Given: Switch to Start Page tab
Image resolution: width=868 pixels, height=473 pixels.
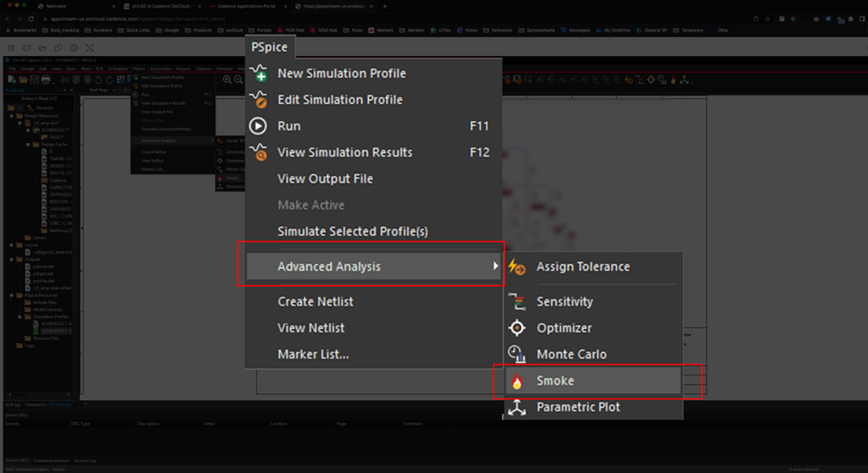Looking at the screenshot, I should [98, 90].
